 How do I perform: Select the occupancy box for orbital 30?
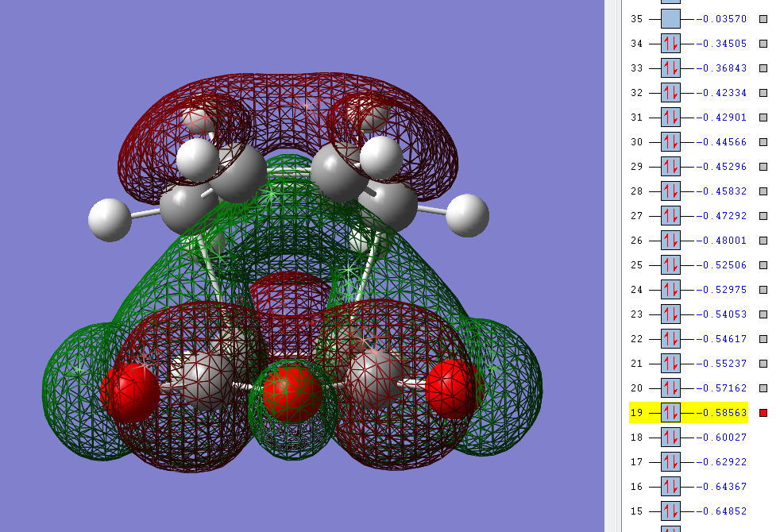pos(670,142)
